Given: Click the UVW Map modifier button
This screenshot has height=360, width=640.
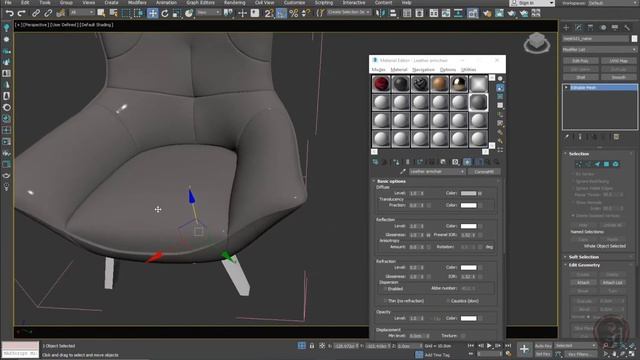Looking at the screenshot, I should (x=619, y=61).
